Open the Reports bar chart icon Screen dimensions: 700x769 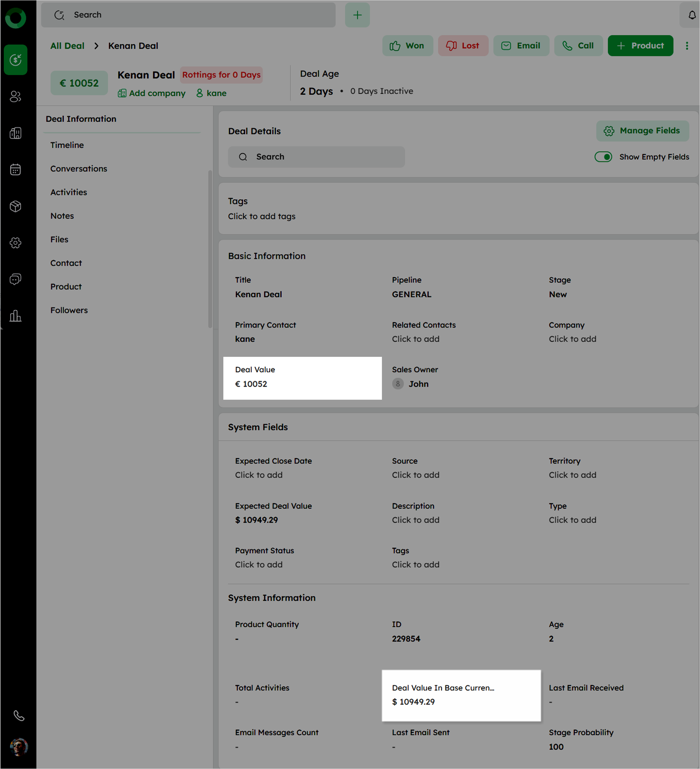(15, 316)
